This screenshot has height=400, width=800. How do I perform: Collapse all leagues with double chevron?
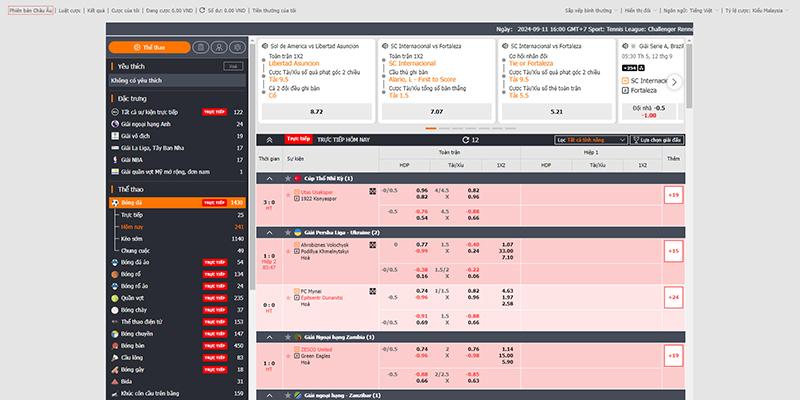click(x=269, y=140)
